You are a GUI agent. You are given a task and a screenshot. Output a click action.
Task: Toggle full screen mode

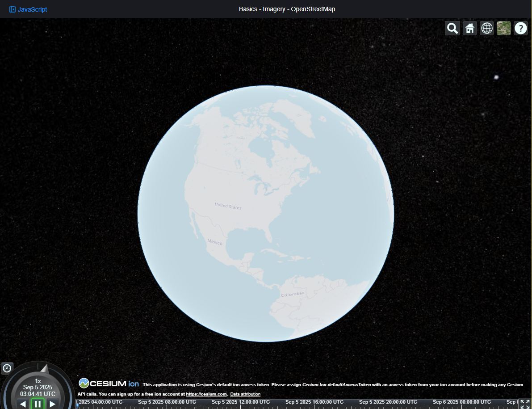coord(525,404)
